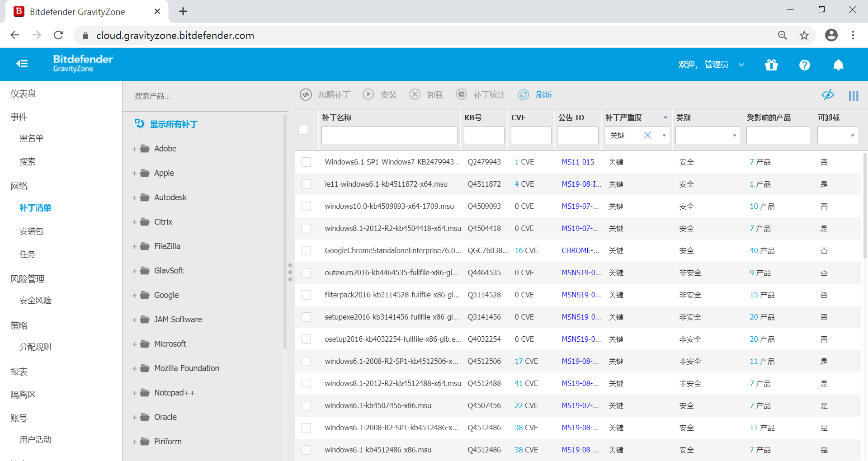Open the Chrome three-dot menu
The height and width of the screenshot is (461, 868).
853,35
